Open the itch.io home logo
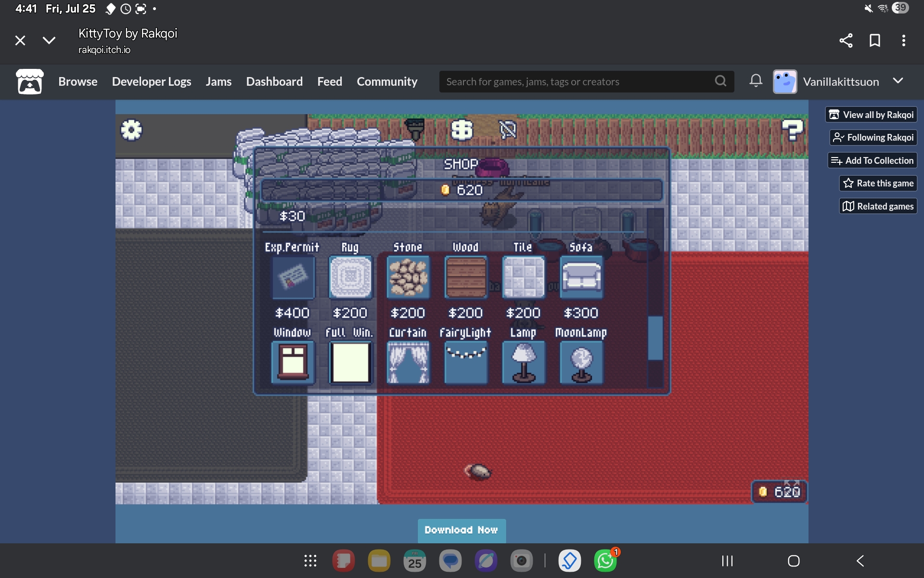 [x=30, y=81]
